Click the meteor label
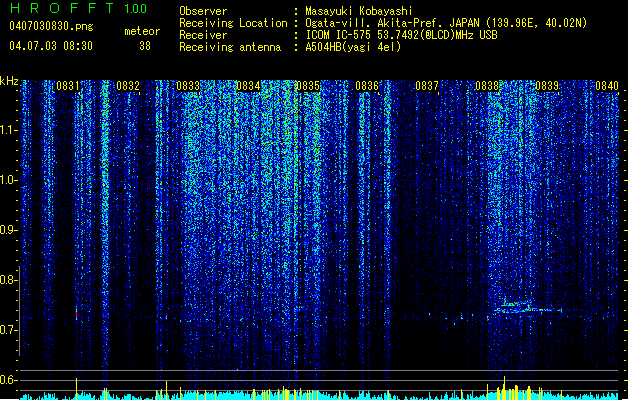 (x=142, y=31)
